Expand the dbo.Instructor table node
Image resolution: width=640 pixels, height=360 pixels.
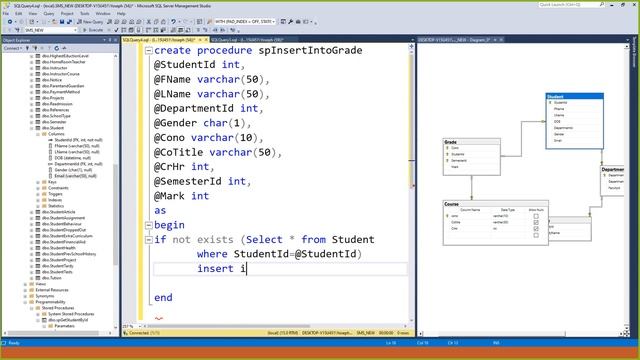click(32, 68)
